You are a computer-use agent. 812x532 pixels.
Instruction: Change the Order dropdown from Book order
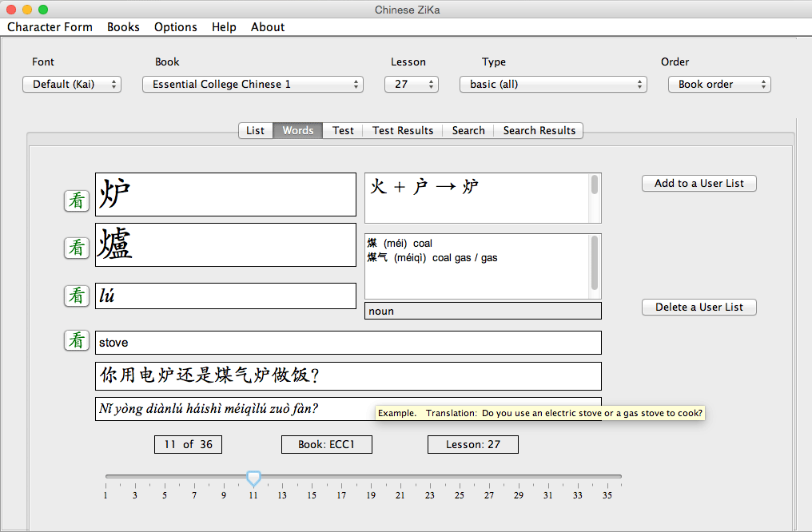pyautogui.click(x=719, y=85)
